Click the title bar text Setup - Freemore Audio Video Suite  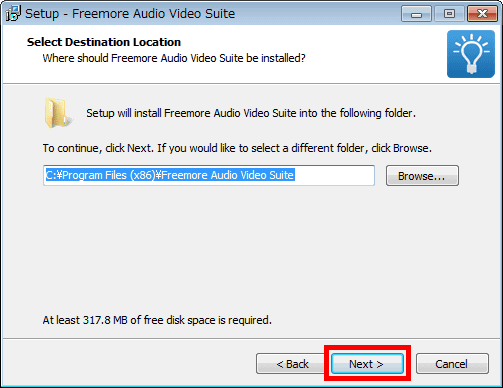130,14
